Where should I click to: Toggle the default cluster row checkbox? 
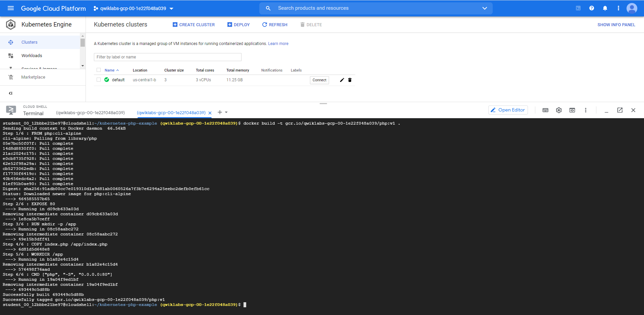tap(99, 80)
